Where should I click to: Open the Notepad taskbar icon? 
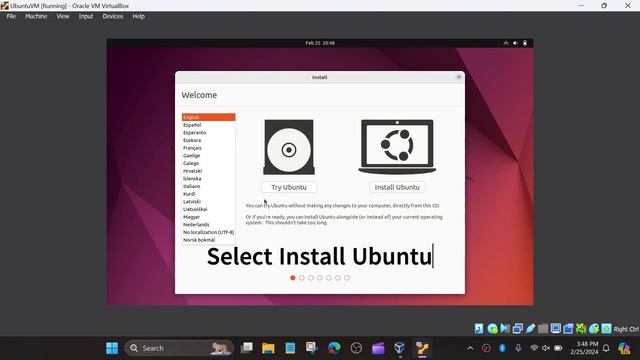pyautogui.click(x=290, y=348)
